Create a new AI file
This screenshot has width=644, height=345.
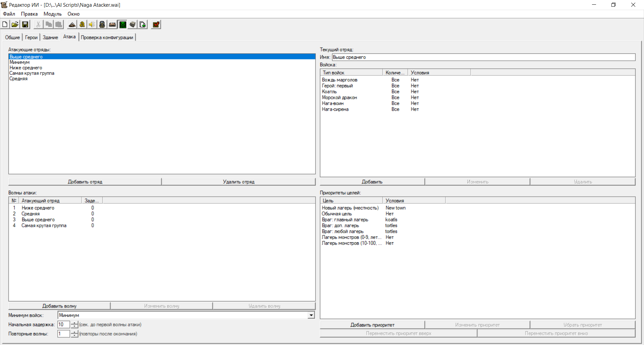click(5, 24)
